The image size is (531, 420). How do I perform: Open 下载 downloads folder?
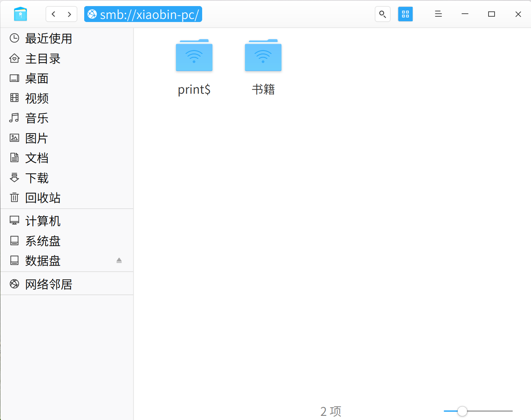(67, 178)
